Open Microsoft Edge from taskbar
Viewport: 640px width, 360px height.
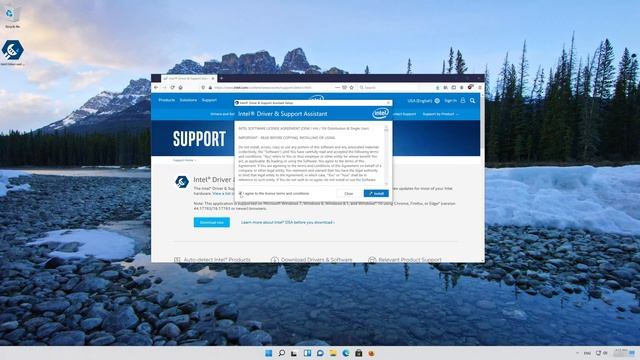tap(346, 353)
